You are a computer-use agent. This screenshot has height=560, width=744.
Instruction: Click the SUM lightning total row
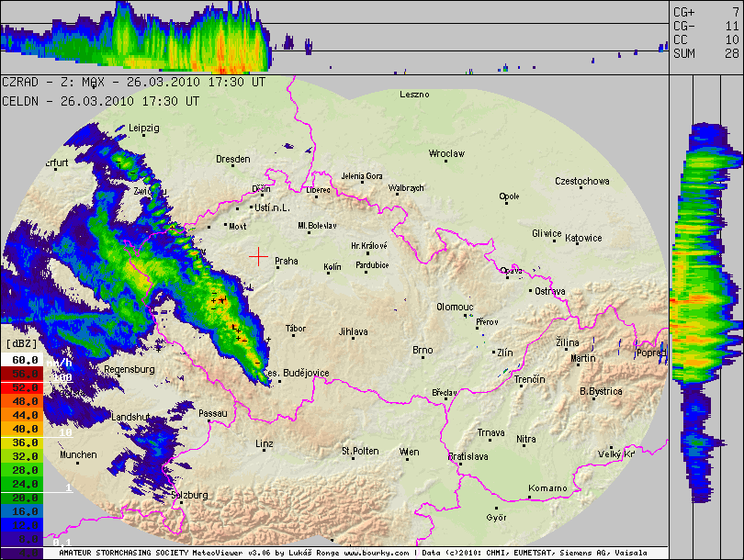[706, 53]
